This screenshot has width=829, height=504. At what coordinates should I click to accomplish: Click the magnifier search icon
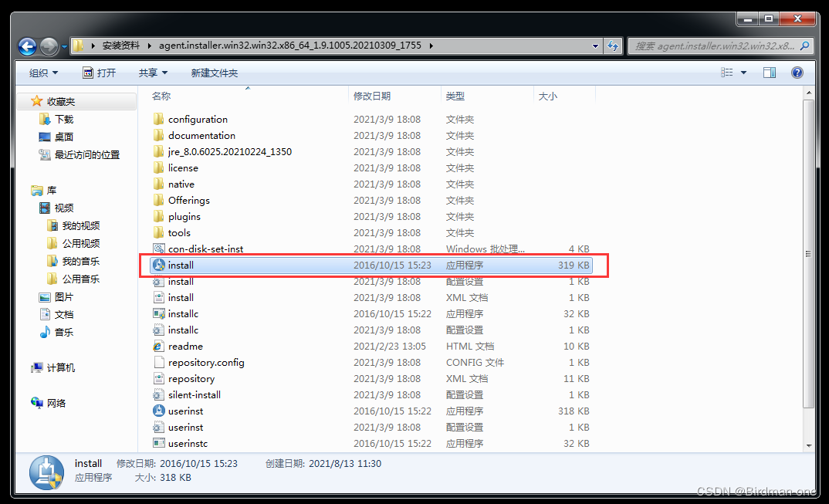pos(804,46)
